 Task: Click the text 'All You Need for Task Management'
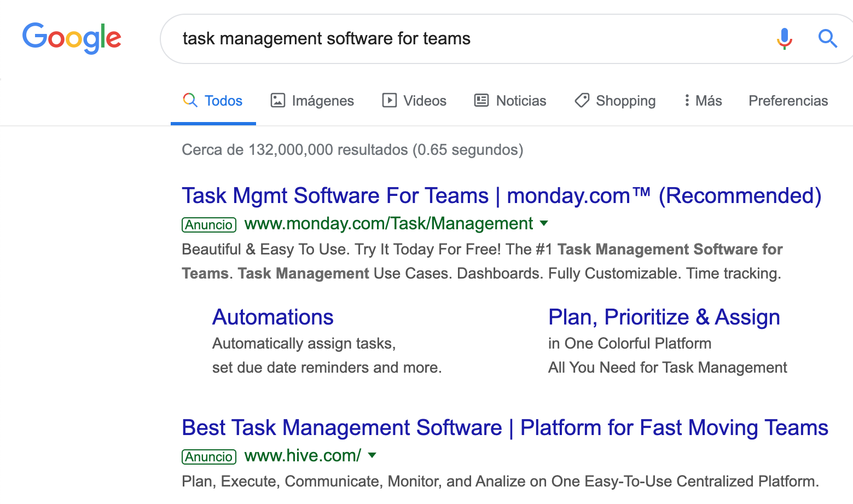click(x=668, y=368)
